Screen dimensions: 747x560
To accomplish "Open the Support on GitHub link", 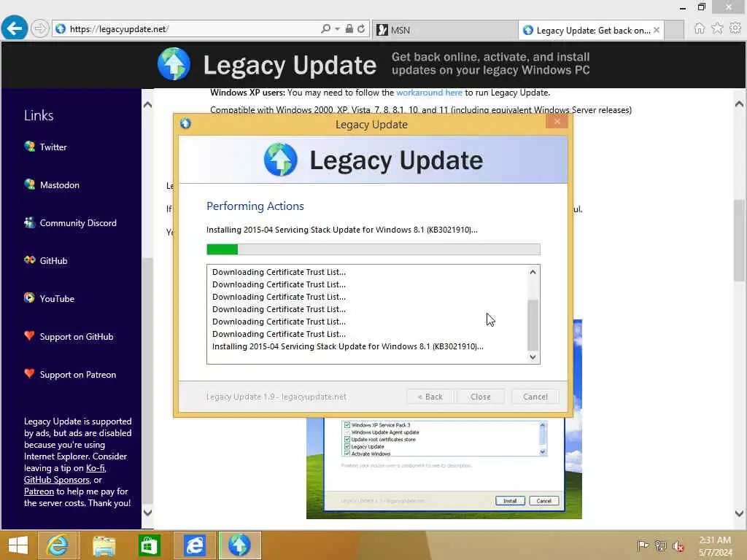I will [x=77, y=337].
